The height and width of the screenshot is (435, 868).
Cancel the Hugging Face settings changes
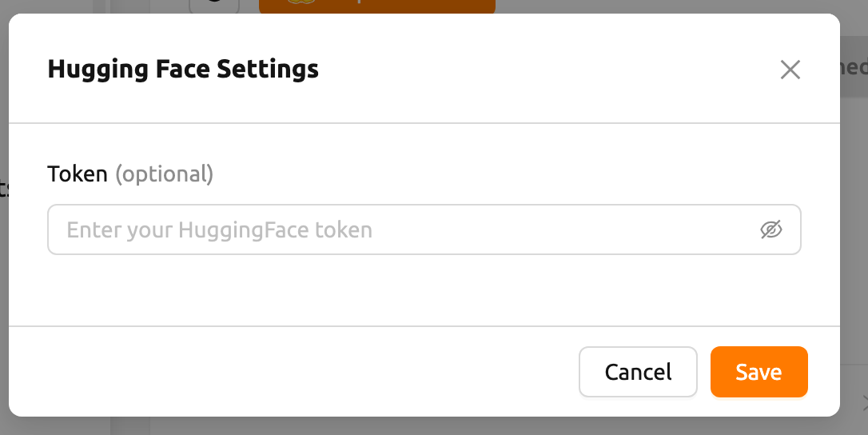pos(638,372)
